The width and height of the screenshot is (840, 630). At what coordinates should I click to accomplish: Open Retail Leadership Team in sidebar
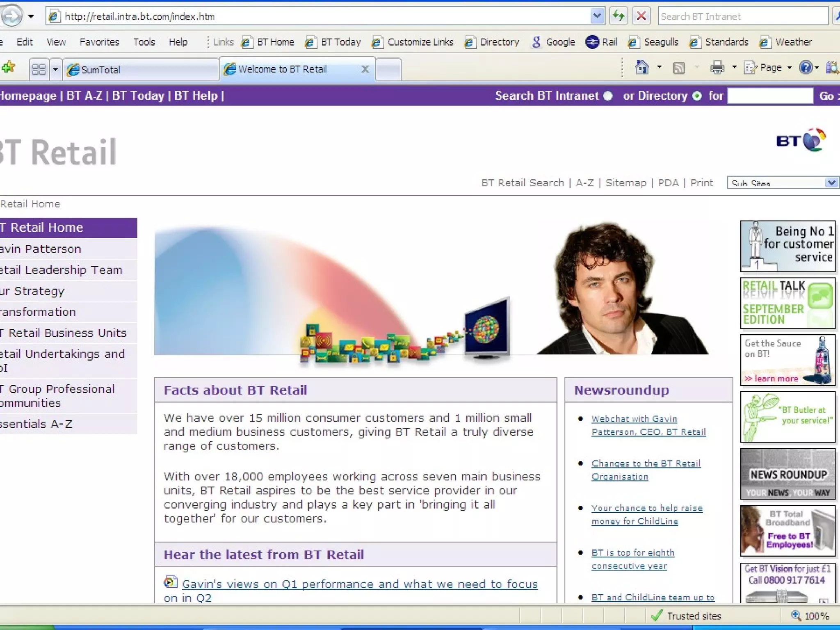[x=62, y=270]
